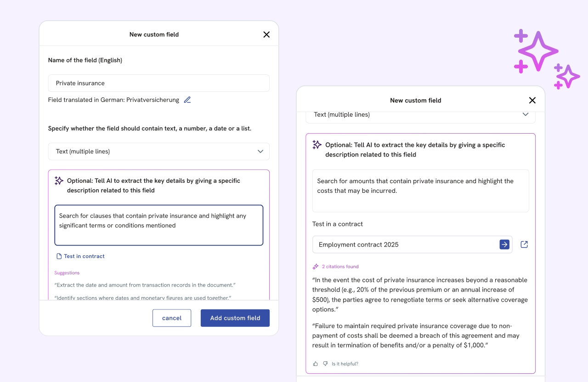Click AI sparkle icon in left dialog
This screenshot has height=382, width=588.
[59, 181]
